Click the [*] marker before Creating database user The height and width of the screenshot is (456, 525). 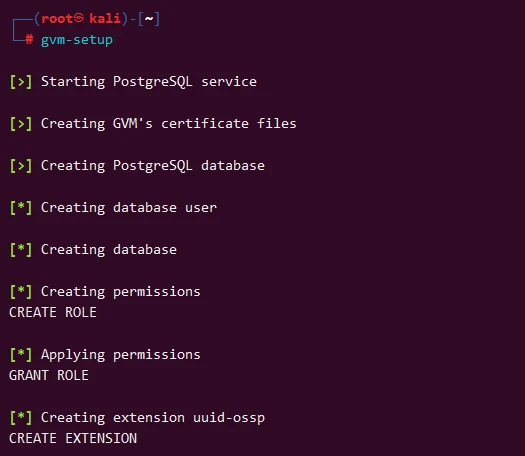(21, 208)
